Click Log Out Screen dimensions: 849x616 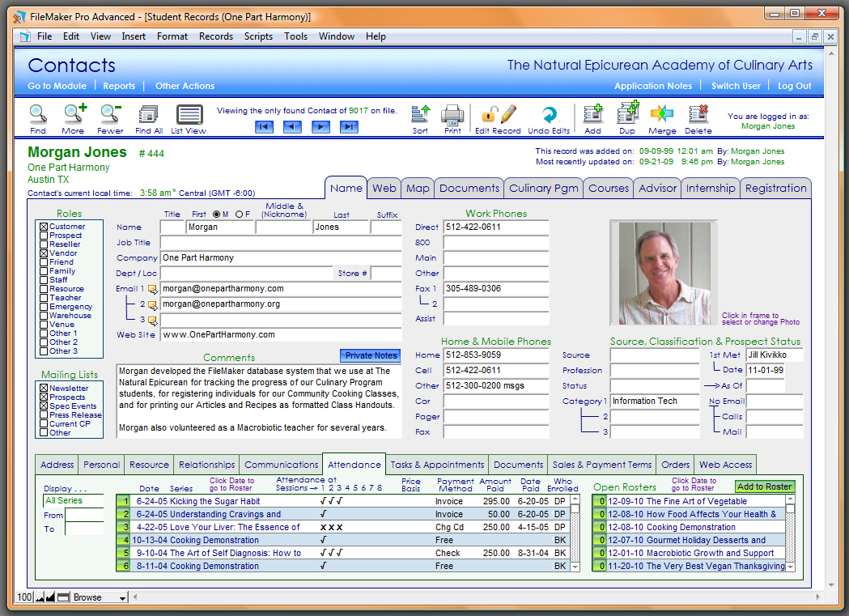click(794, 86)
